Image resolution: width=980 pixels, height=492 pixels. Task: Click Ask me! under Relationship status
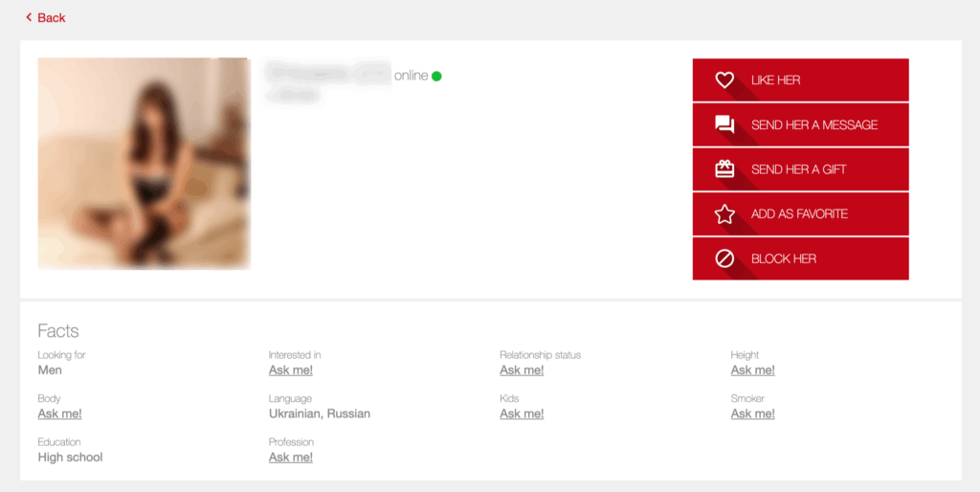point(522,370)
